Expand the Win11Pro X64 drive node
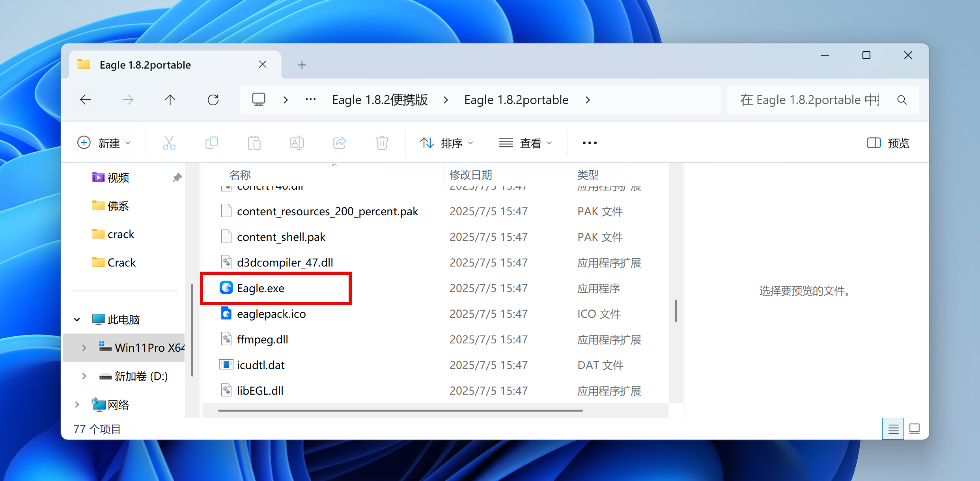The height and width of the screenshot is (481, 980). pos(84,347)
